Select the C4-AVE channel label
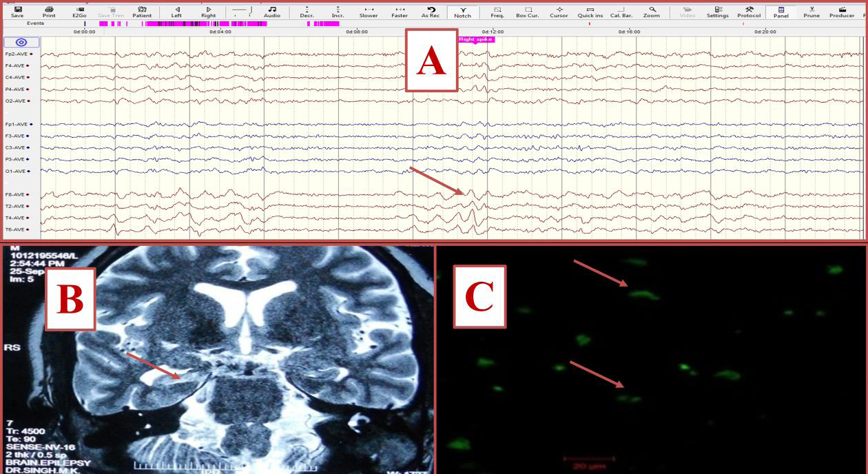Viewport: 868px width, 474px height. point(17,77)
